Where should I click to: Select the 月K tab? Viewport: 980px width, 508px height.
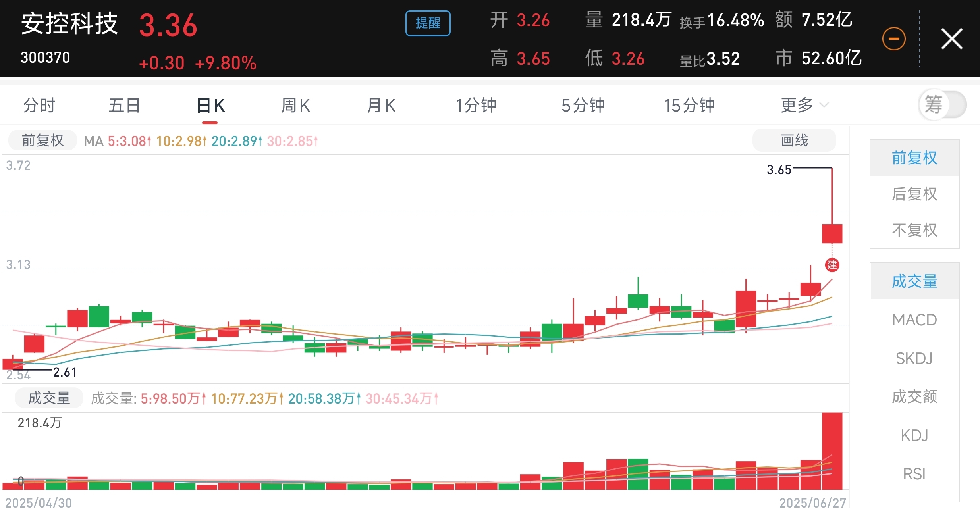[x=381, y=106]
